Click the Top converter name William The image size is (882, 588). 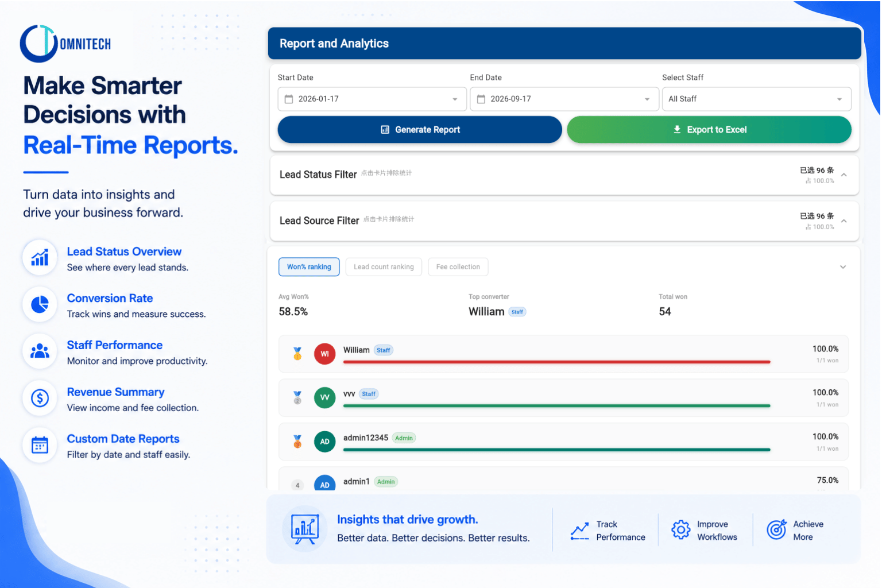click(x=486, y=312)
